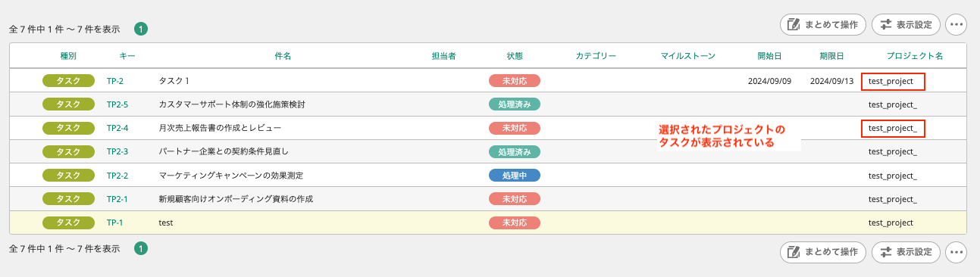Select the 月次売上報告書の作成とレビュー row
The height and width of the screenshot is (277, 980).
[x=488, y=128]
